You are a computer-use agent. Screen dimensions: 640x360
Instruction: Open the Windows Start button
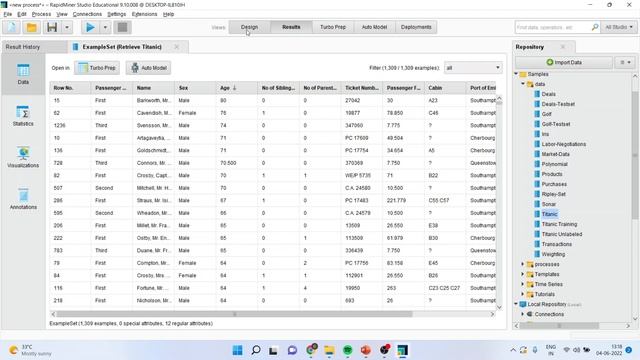pyautogui.click(x=237, y=350)
